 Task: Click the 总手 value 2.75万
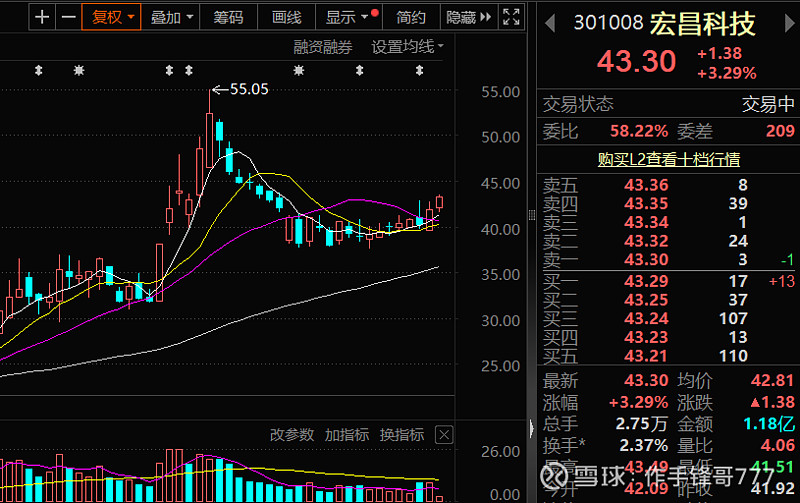tap(642, 423)
